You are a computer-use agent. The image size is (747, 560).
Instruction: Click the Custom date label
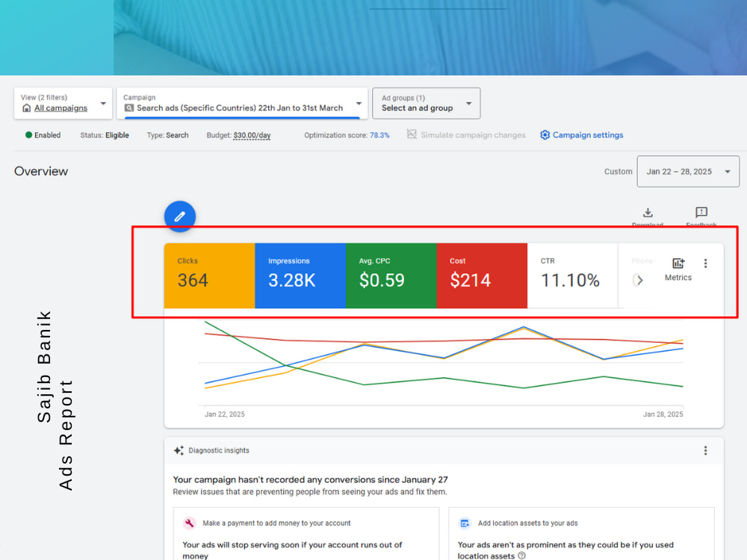619,172
